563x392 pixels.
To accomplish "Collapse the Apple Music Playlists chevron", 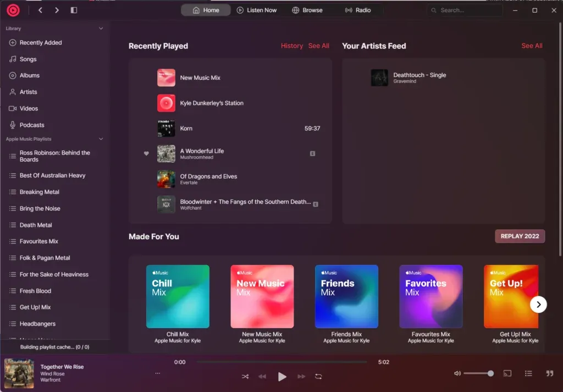I will coord(101,139).
